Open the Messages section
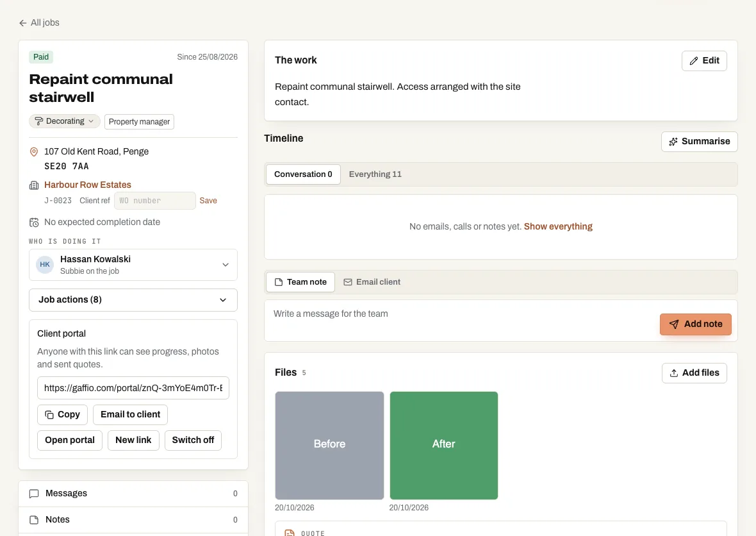Image resolution: width=756 pixels, height=536 pixels. pos(133,494)
